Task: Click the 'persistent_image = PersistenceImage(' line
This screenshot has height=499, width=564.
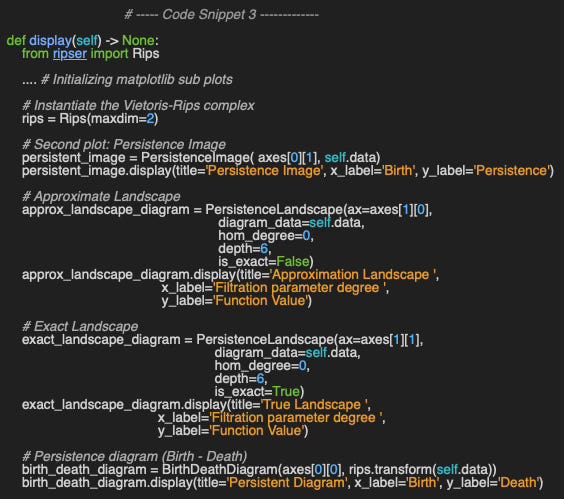Action: pos(201,158)
